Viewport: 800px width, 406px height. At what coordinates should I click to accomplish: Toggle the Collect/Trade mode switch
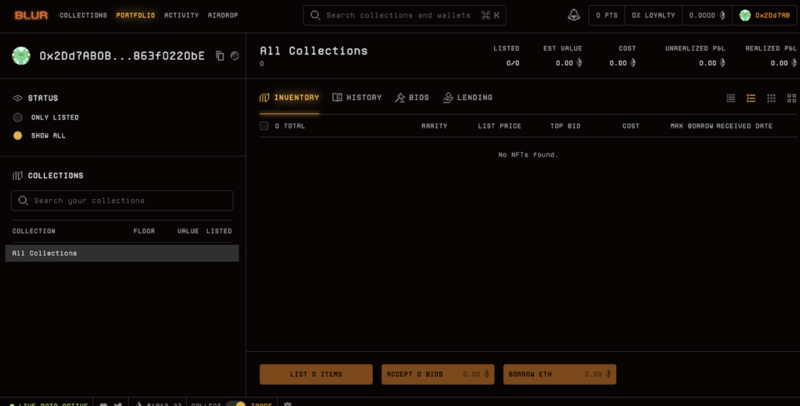click(x=235, y=403)
